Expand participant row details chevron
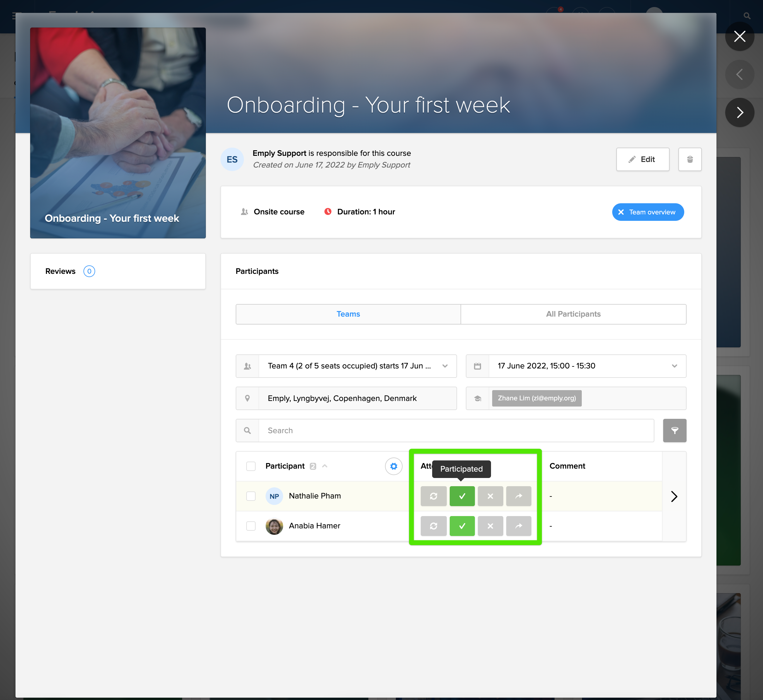The height and width of the screenshot is (700, 763). [674, 496]
